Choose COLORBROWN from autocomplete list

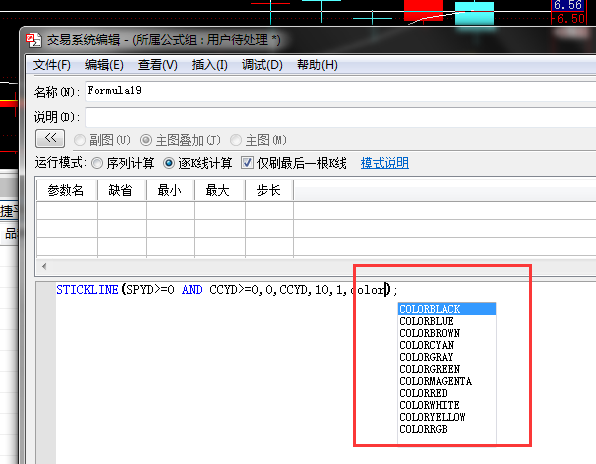pos(447,333)
